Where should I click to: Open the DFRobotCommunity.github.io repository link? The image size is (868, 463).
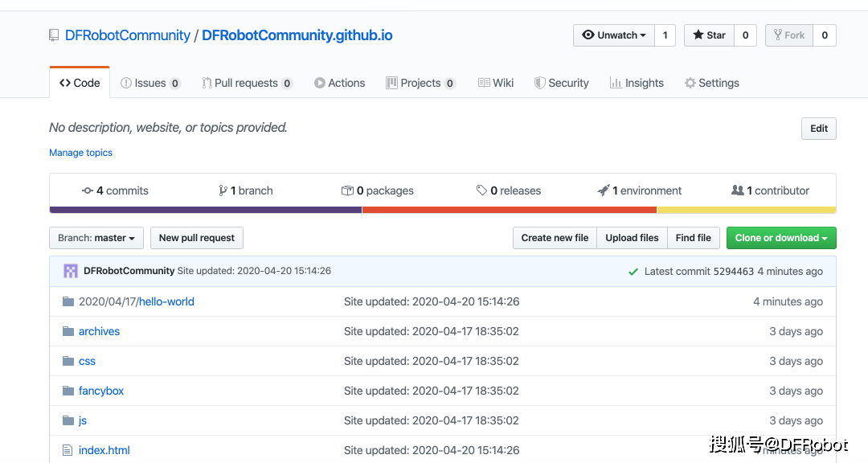tap(297, 35)
